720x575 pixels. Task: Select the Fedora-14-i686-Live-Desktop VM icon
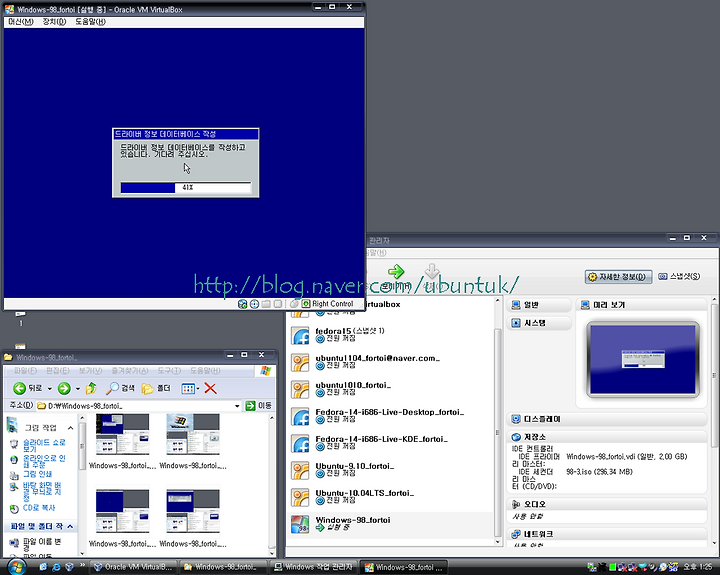pyautogui.click(x=301, y=417)
